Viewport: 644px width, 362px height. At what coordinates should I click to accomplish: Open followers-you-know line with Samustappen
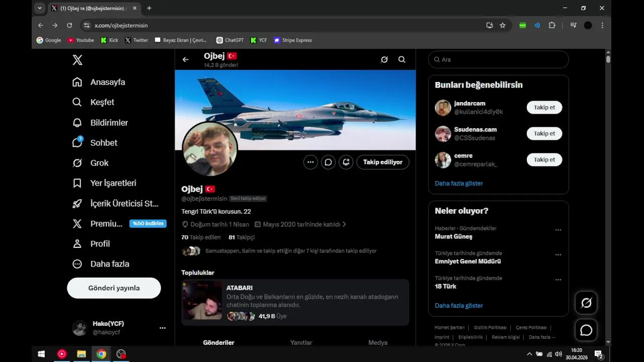tap(279, 251)
